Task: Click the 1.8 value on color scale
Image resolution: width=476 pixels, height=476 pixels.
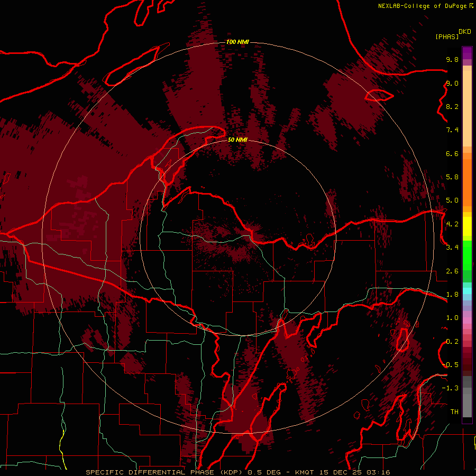Action: point(452,295)
